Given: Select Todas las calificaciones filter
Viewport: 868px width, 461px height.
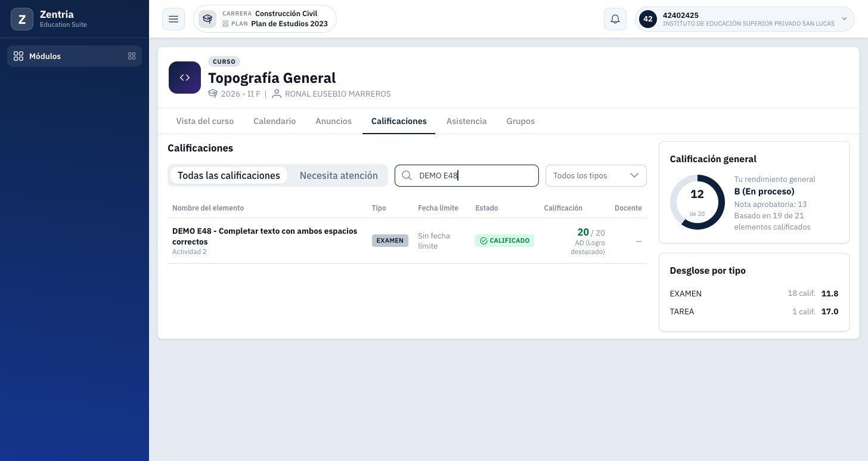Looking at the screenshot, I should [x=229, y=175].
